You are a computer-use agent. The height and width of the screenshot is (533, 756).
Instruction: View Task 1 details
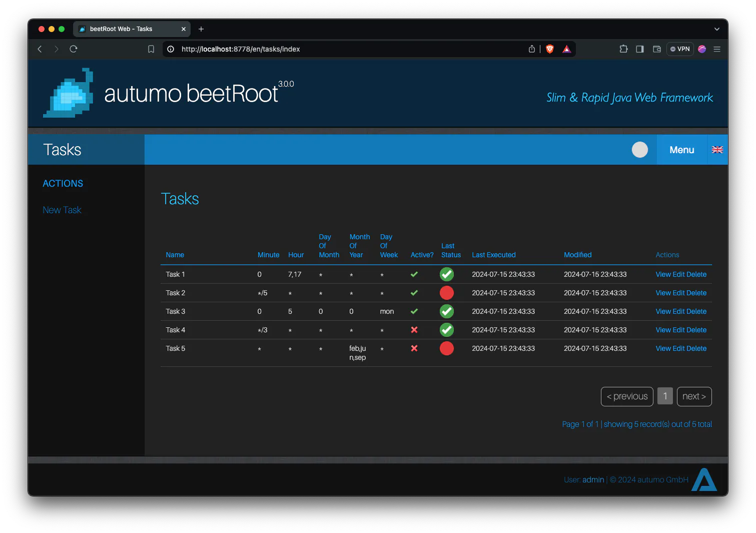click(663, 274)
